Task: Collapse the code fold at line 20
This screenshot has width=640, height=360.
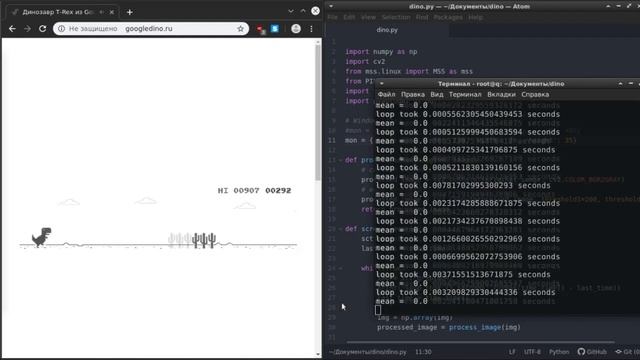Action: (340, 229)
